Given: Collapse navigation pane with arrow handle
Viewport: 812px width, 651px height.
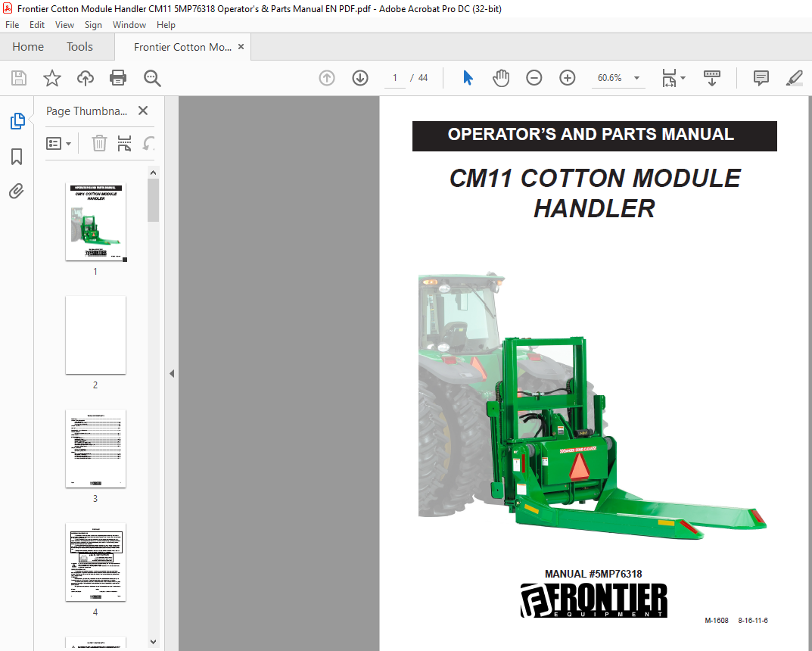Looking at the screenshot, I should coord(172,373).
